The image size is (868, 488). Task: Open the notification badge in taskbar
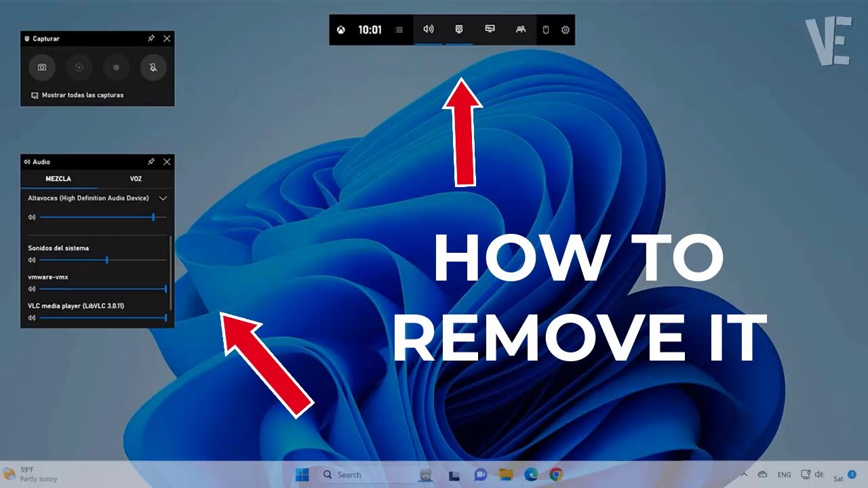click(x=852, y=474)
